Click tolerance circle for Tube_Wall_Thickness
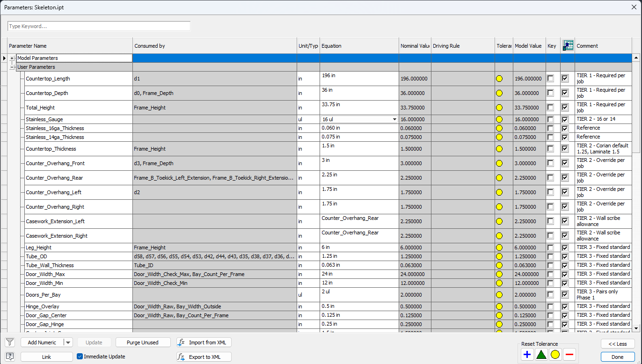Viewport: 642px width, 364px height. 499,265
